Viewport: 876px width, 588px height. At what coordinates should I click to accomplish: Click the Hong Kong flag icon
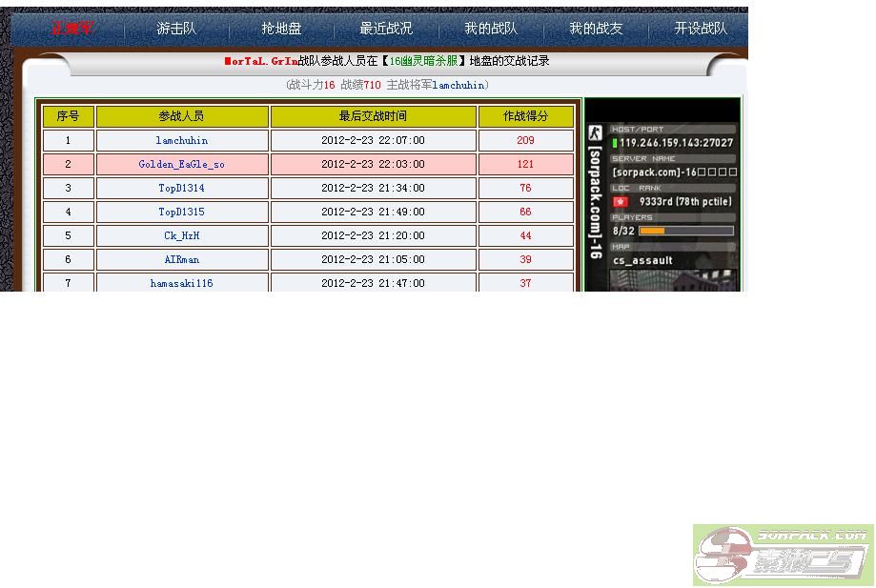coord(621,202)
